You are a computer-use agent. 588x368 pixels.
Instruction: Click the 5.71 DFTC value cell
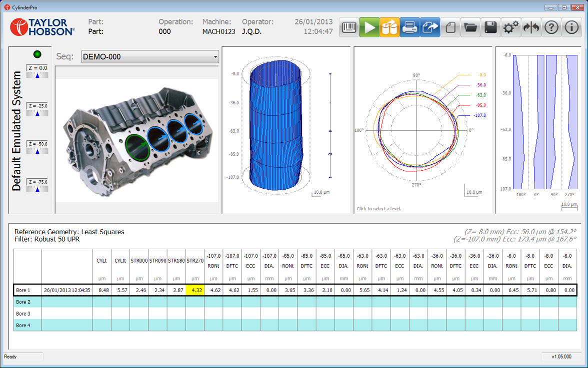point(530,290)
